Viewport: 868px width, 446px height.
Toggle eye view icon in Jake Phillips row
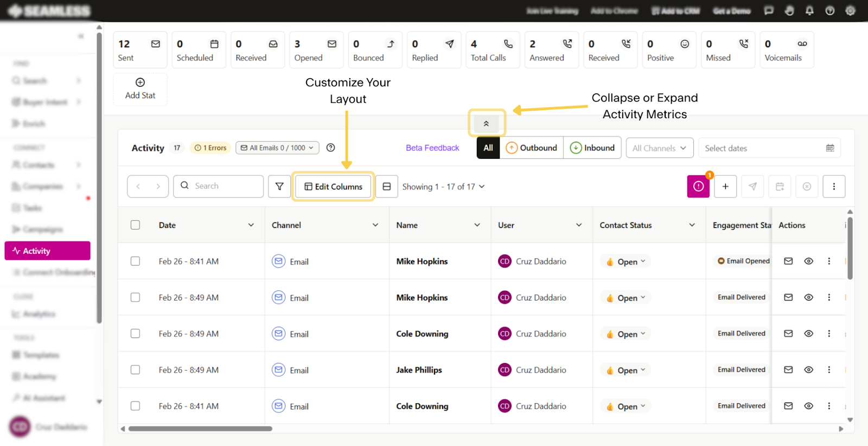[x=808, y=369]
